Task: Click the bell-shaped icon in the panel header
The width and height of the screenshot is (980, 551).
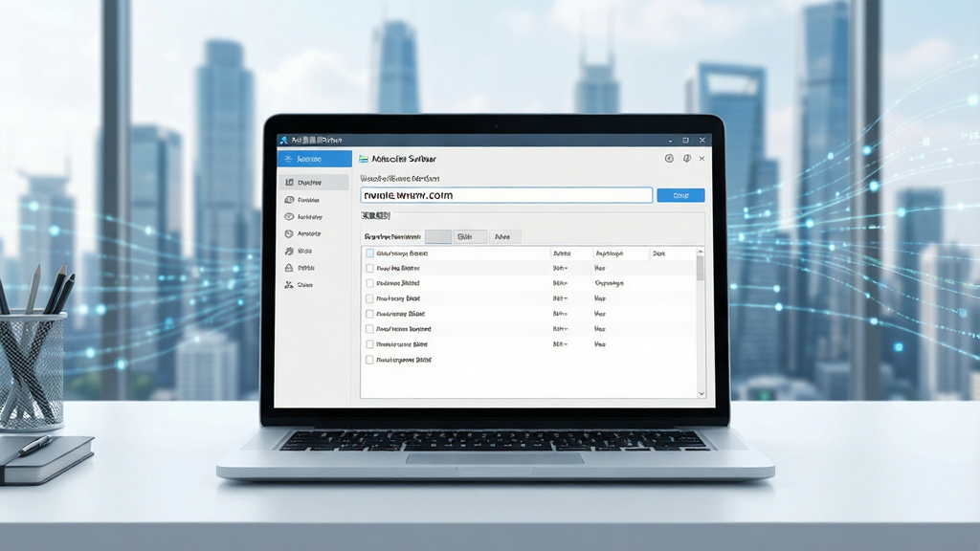Action: click(687, 159)
